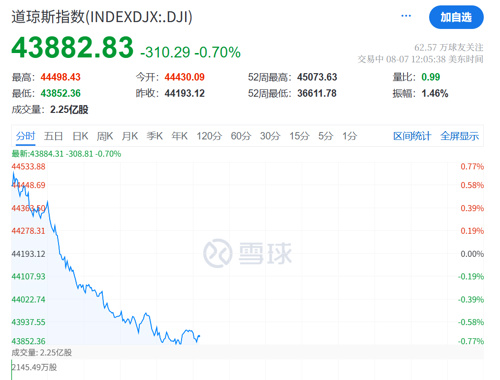This screenshot has height=380, width=500.
Task: Open the 月K chart tab
Action: [x=130, y=136]
